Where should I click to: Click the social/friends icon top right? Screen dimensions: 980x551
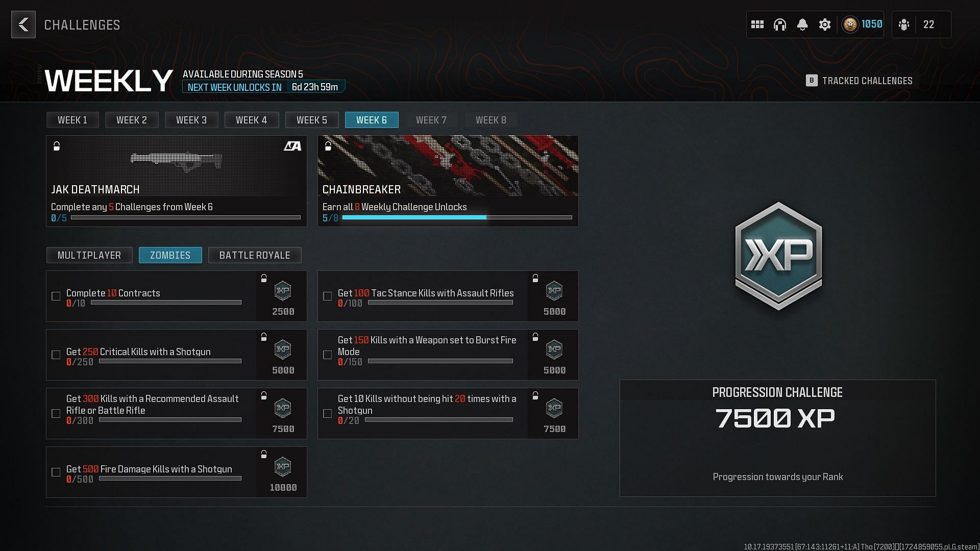[x=904, y=24]
